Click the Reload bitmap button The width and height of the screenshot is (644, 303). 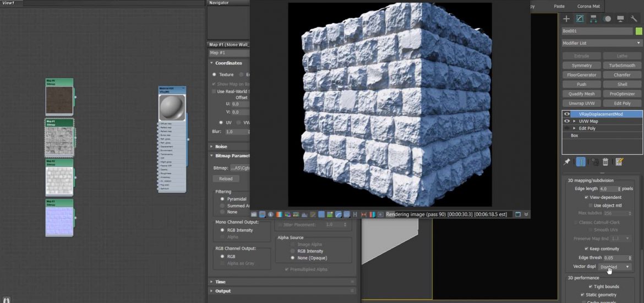coord(226,178)
